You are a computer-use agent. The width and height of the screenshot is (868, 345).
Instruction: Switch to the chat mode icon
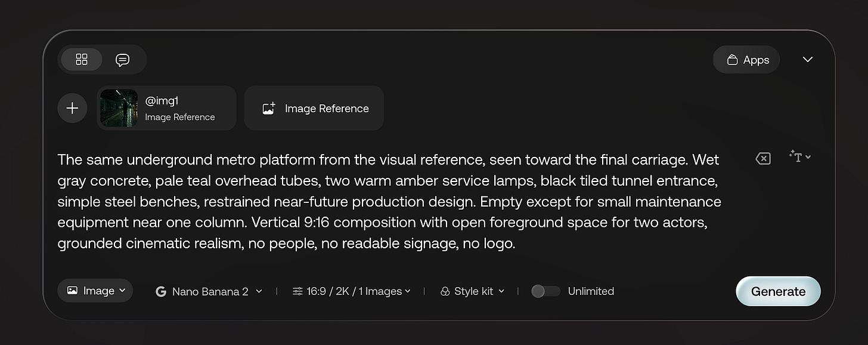pyautogui.click(x=123, y=60)
